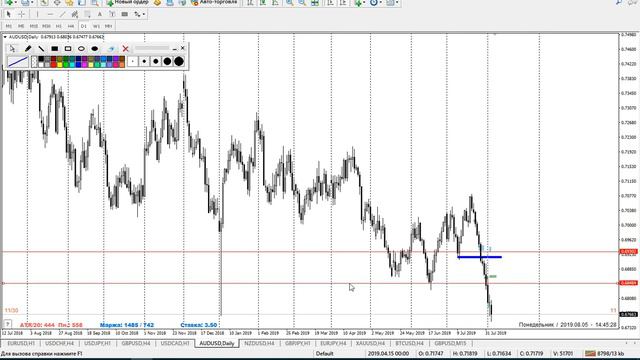Click the Новый ордер button

click(x=127, y=2)
